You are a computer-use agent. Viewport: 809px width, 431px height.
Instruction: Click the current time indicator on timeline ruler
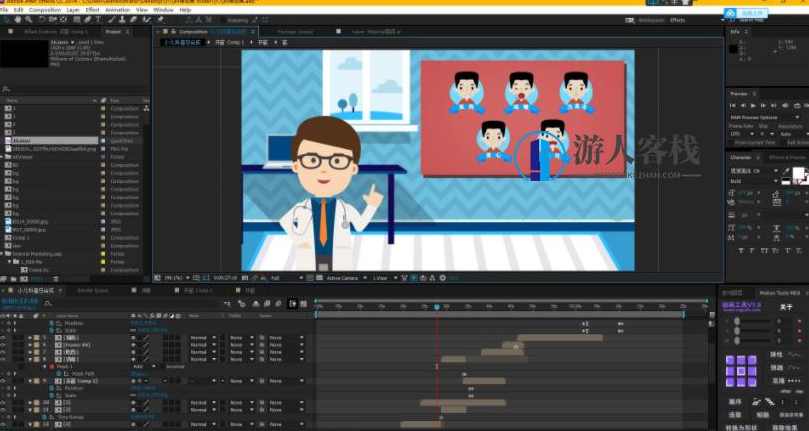[436, 307]
